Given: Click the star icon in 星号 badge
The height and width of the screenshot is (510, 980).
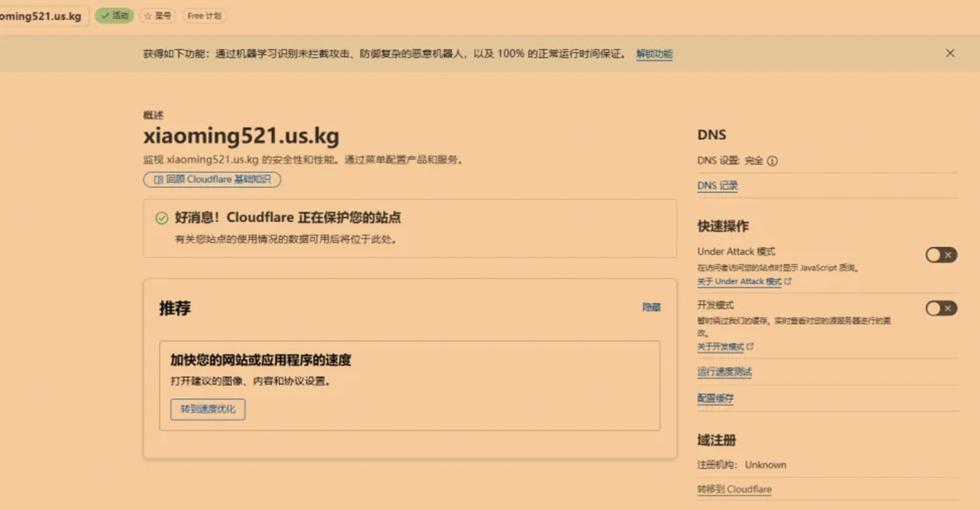Looking at the screenshot, I should 148,15.
